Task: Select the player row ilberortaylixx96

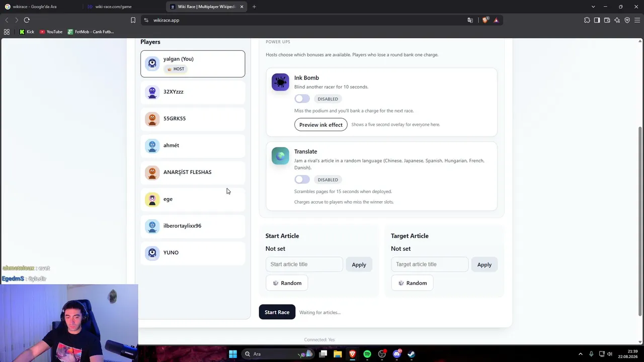Action: (x=193, y=226)
